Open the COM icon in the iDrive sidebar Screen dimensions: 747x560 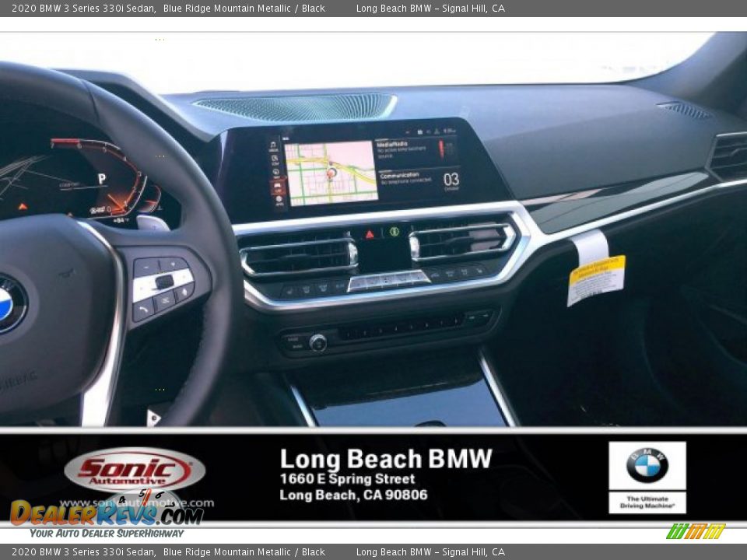[x=275, y=158]
